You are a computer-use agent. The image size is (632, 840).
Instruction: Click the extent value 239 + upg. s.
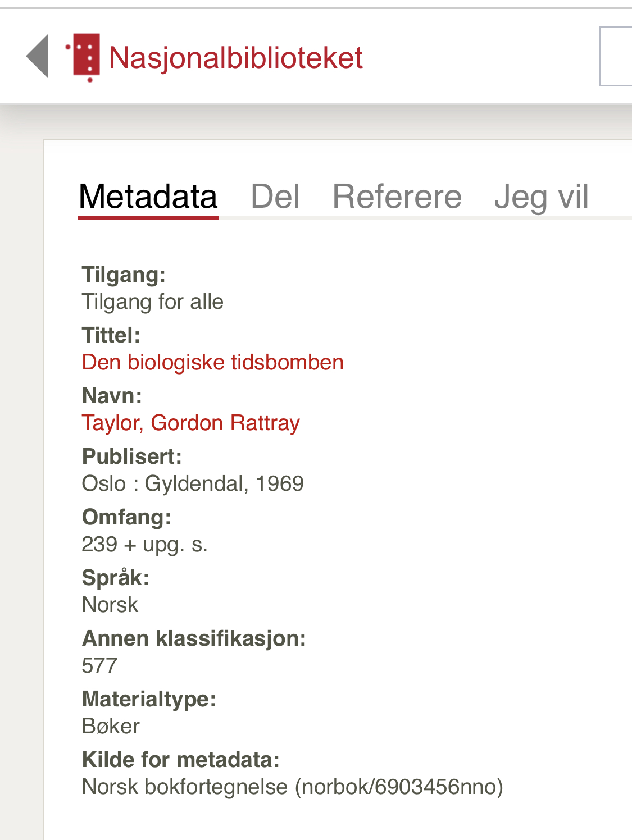(x=145, y=545)
